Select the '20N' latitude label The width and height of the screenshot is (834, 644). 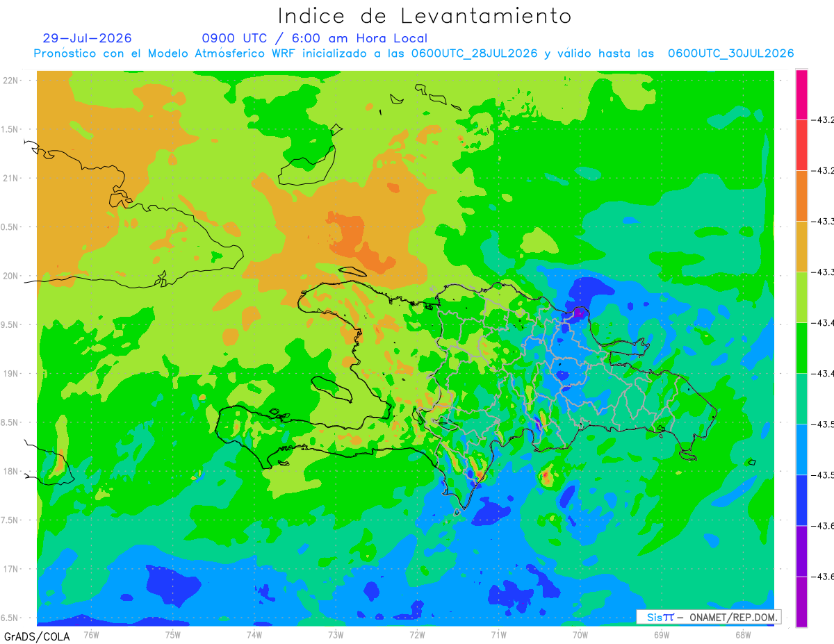12,276
